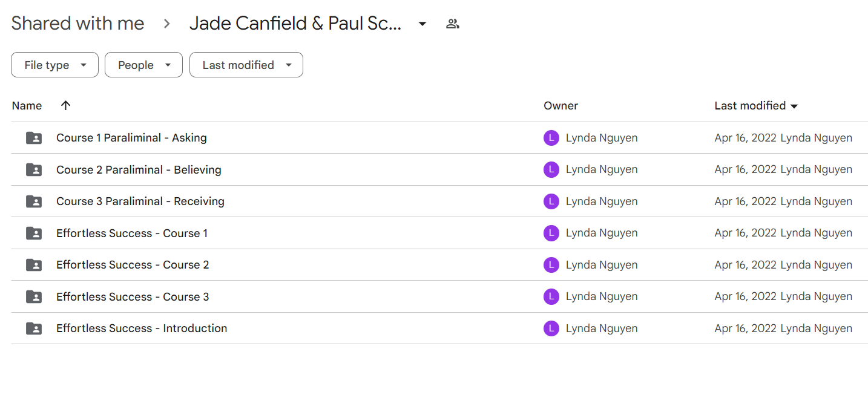The image size is (868, 395).
Task: Click owner avatar in Course 2 Paraliminal - Believing row
Action: click(551, 170)
